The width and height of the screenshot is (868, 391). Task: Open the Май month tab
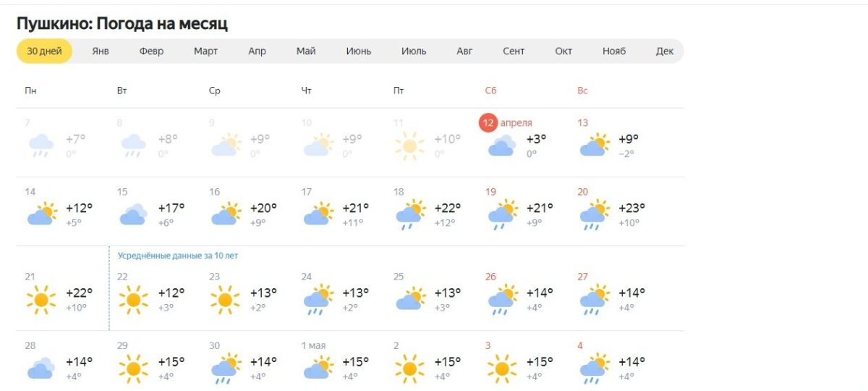[306, 51]
